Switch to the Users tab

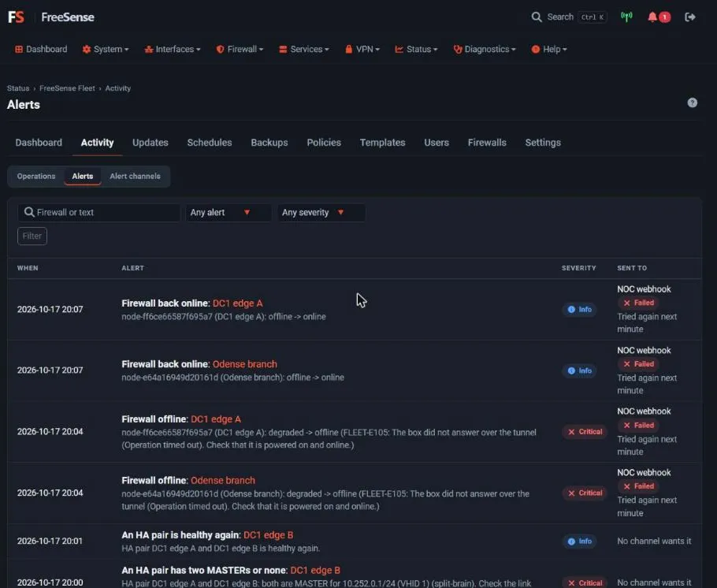click(x=437, y=143)
